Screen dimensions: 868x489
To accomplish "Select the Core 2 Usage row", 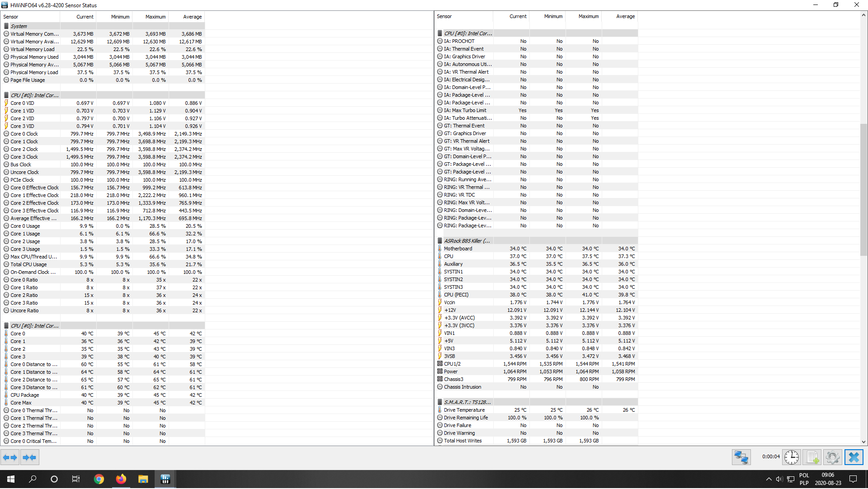I will pyautogui.click(x=103, y=241).
